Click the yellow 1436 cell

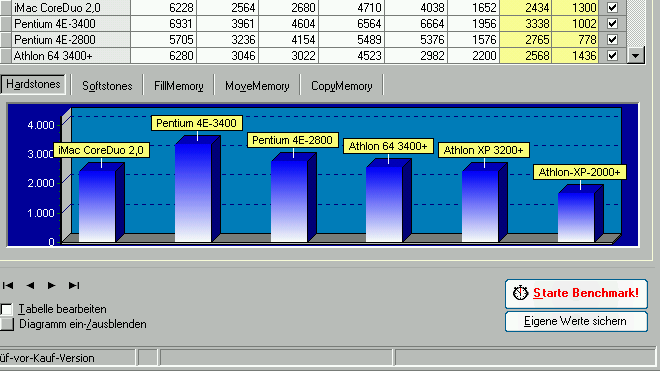click(575, 56)
